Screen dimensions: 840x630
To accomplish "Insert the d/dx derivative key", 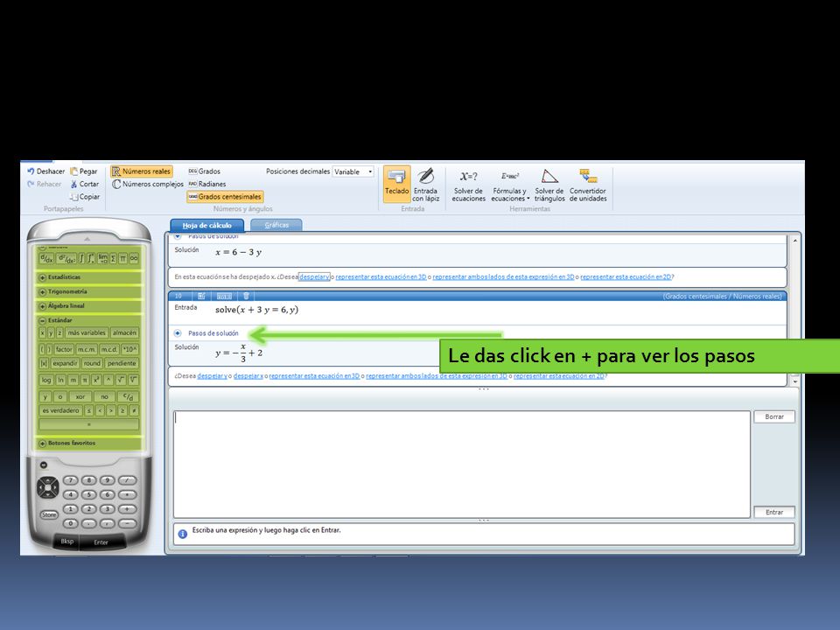I will tap(46, 259).
